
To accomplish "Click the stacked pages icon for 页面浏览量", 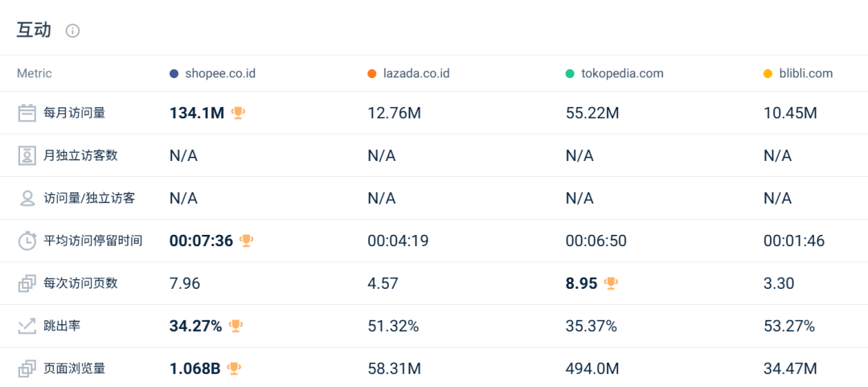I will coord(27,368).
